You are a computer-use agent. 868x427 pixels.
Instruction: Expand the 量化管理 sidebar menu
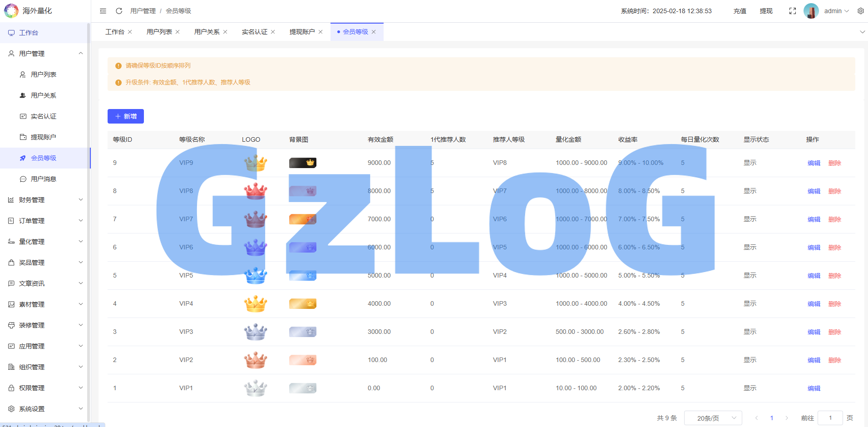pos(45,242)
